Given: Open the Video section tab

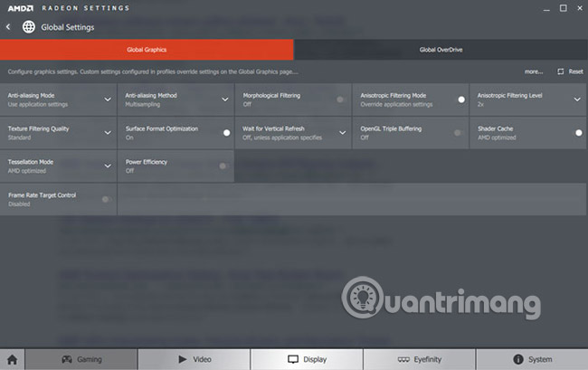Looking at the screenshot, I should [194, 359].
